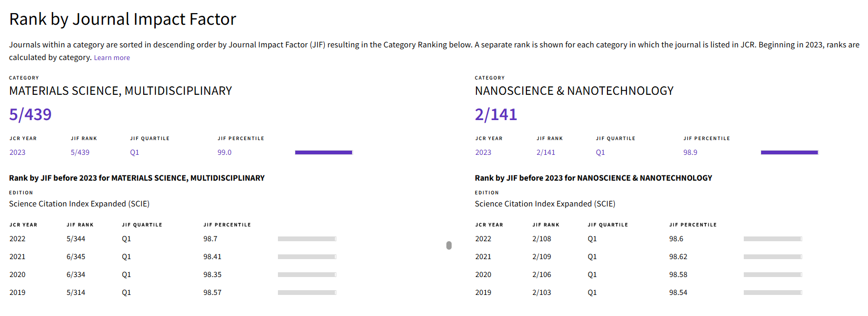Click the 5/439 JIF rank value in row
Viewport: 868px width, 316px height.
pyautogui.click(x=80, y=152)
